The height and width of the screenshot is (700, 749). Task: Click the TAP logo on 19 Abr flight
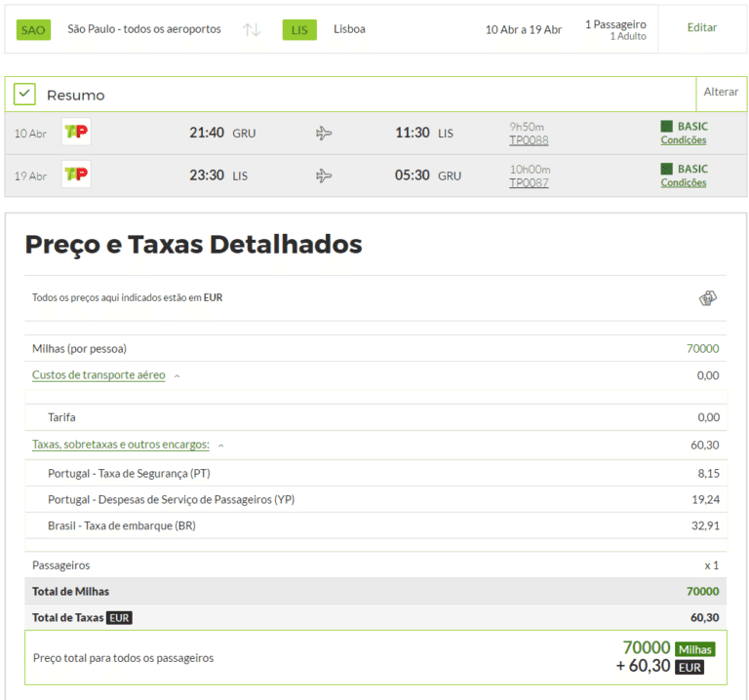coord(76,175)
